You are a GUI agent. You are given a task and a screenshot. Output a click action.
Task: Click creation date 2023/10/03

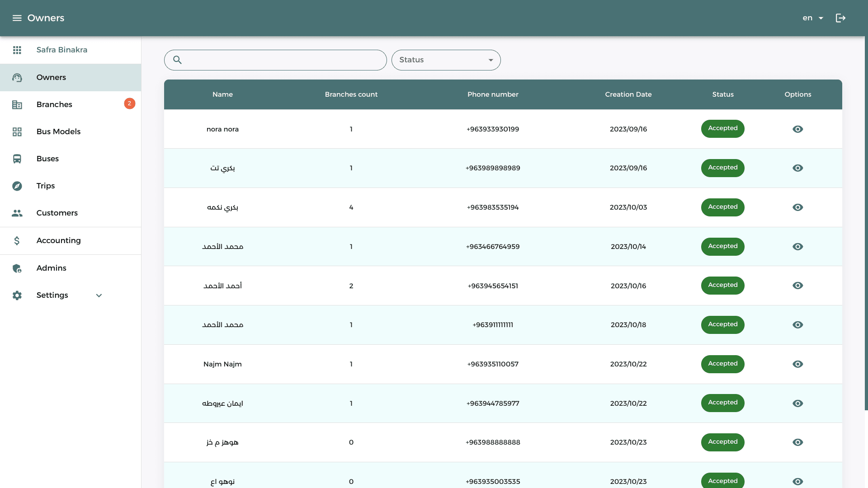628,207
